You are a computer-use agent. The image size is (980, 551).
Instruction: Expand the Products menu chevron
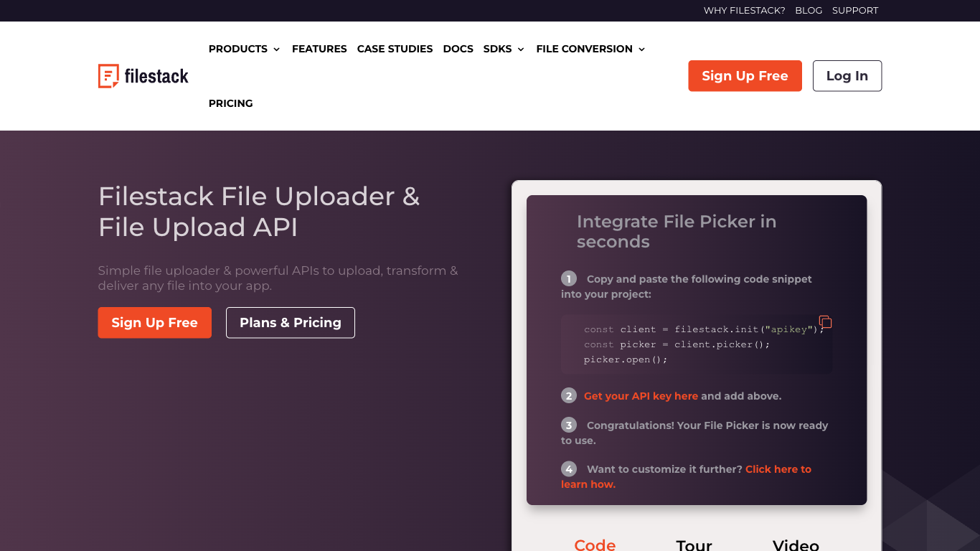(276, 50)
